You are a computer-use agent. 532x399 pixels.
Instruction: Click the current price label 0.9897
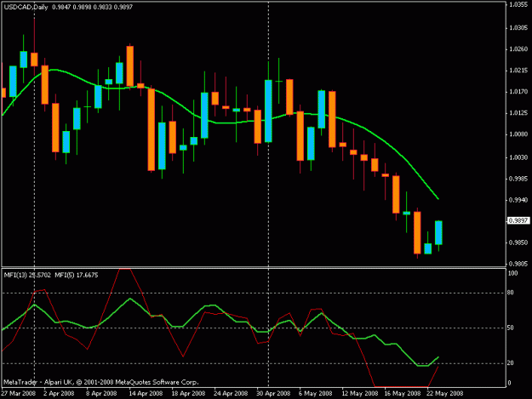pos(518,220)
